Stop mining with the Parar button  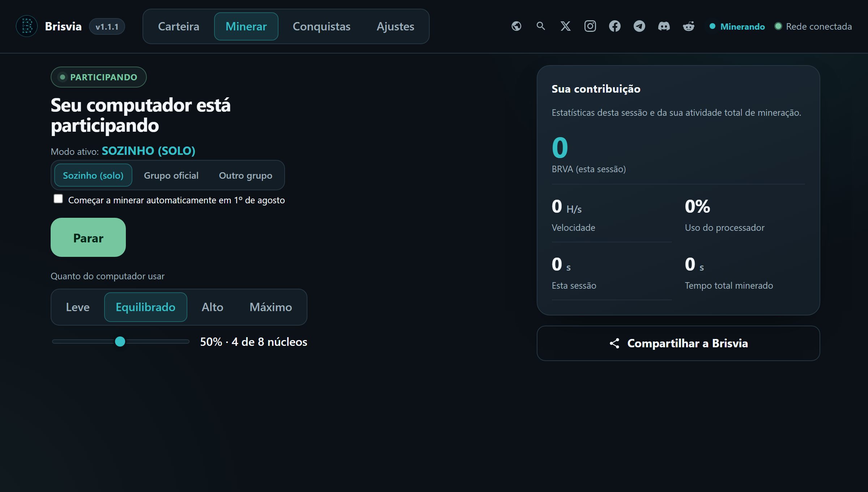click(88, 237)
